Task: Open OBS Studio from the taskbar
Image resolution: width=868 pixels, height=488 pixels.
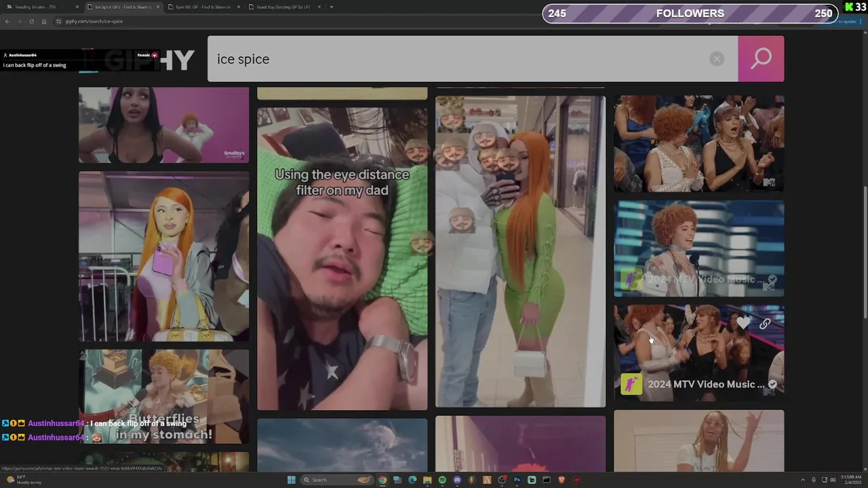Action: click(502, 480)
